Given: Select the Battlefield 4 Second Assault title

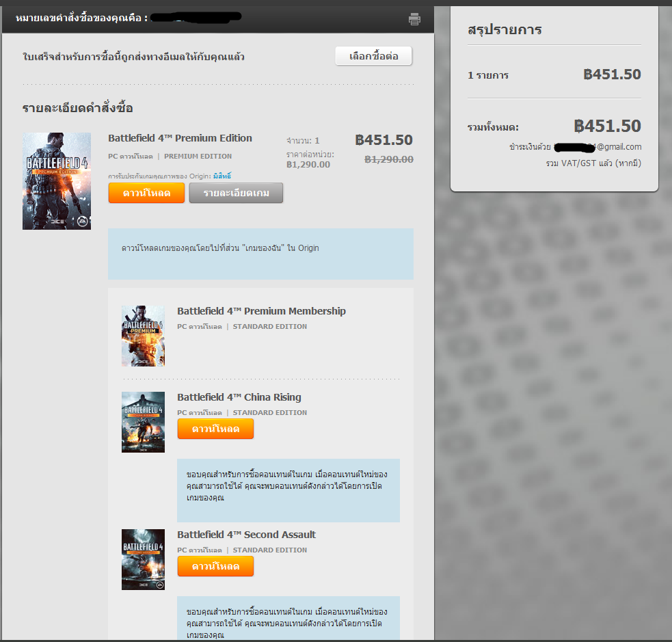Looking at the screenshot, I should (246, 535).
